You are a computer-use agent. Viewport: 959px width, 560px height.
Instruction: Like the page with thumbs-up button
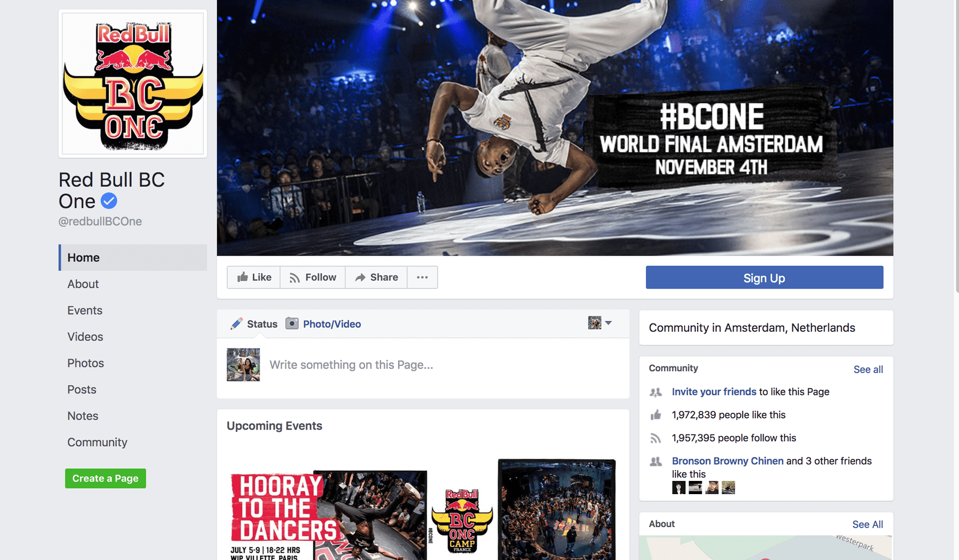254,277
